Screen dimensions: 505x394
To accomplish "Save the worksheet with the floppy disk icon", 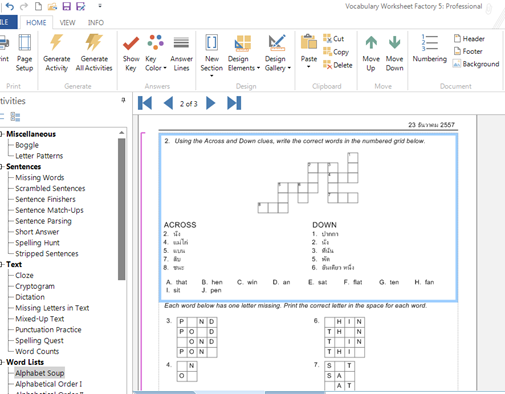I will [67, 6].
